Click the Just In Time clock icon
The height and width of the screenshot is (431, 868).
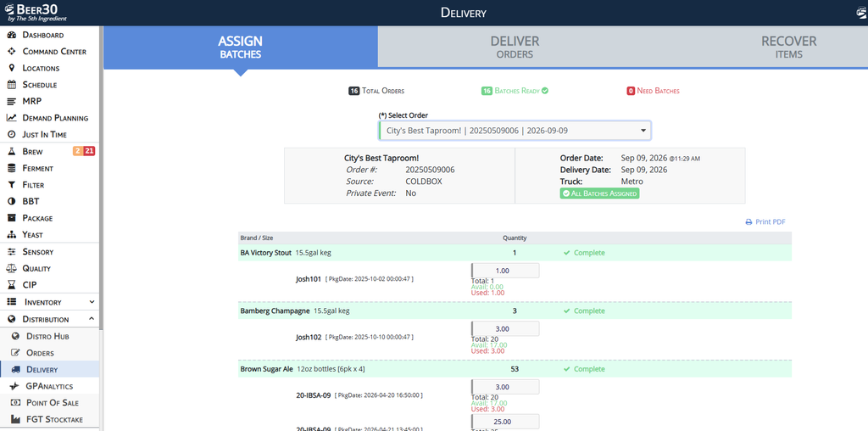[12, 135]
